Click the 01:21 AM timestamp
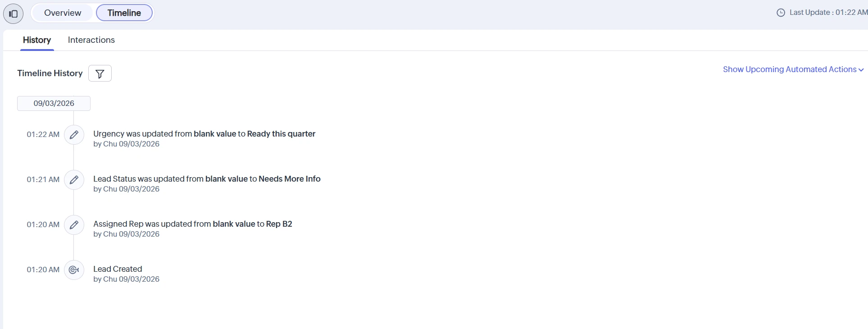This screenshot has height=329, width=868. (x=43, y=179)
